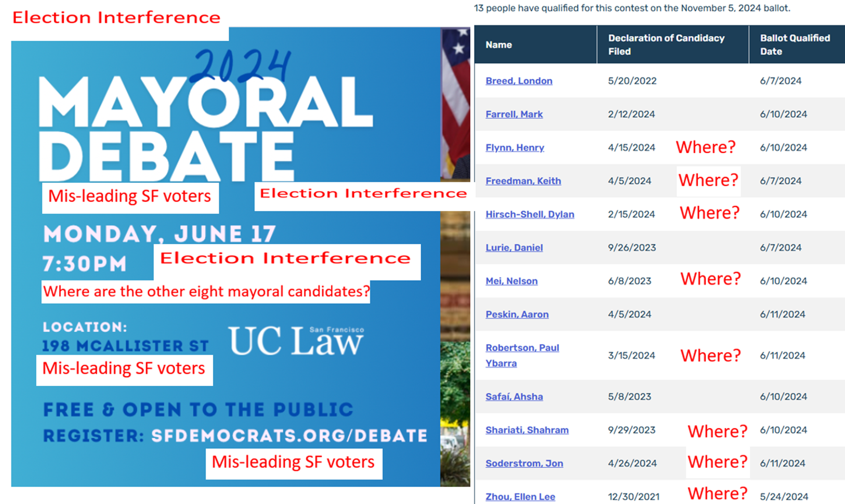Click the Declaration of Candidacy Filed header
Viewport: 845px width, 504px height.
666,45
